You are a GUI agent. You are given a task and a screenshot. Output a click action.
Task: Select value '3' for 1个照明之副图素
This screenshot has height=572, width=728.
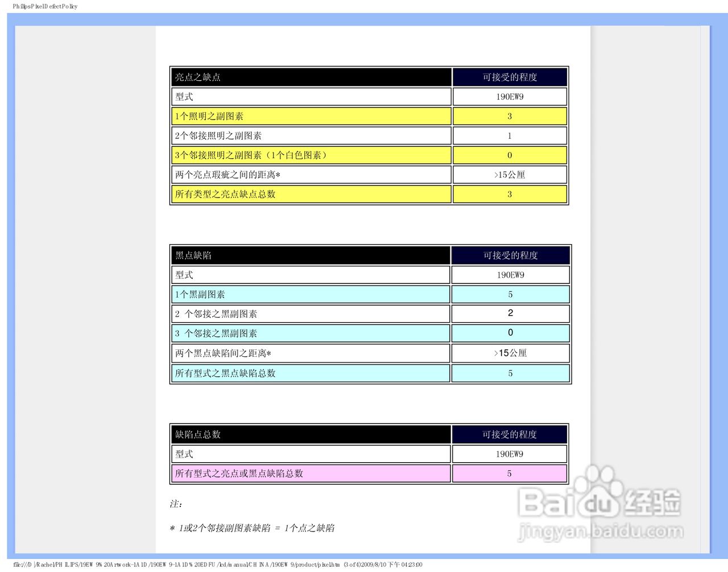click(x=510, y=116)
